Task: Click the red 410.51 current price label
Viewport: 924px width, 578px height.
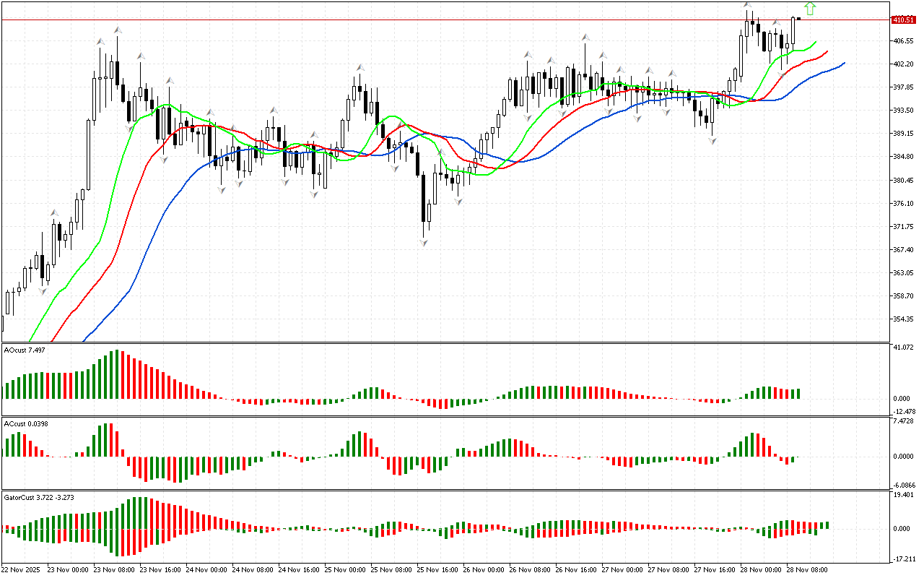Action: tap(903, 20)
